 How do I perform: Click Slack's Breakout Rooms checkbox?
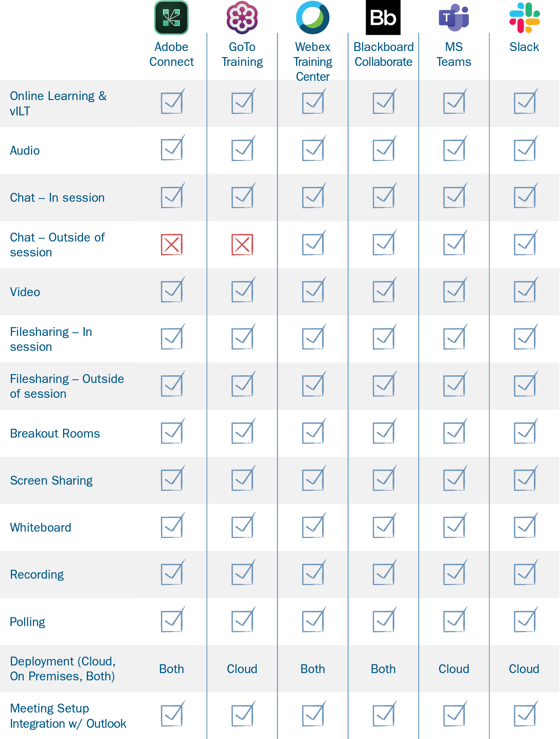(525, 433)
